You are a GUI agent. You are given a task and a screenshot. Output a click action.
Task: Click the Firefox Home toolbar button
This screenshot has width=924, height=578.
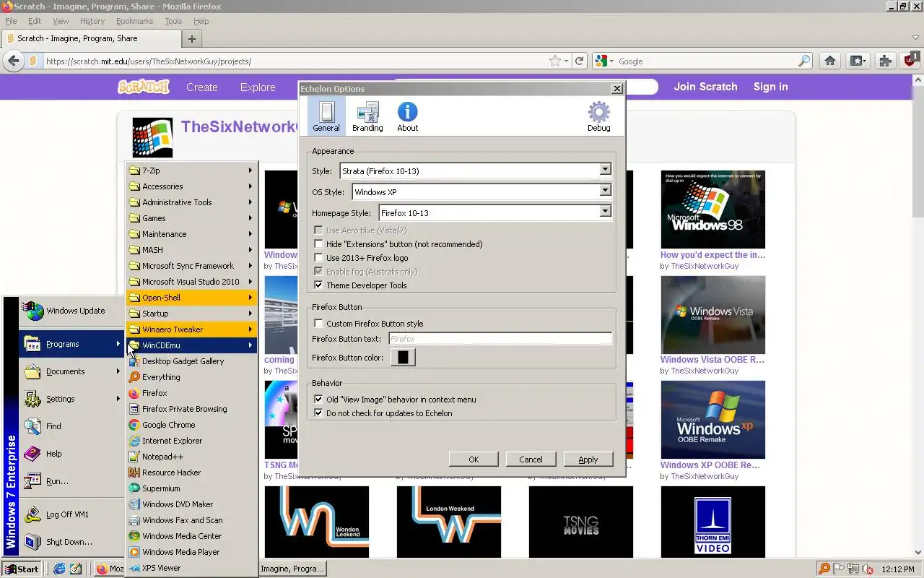click(830, 61)
